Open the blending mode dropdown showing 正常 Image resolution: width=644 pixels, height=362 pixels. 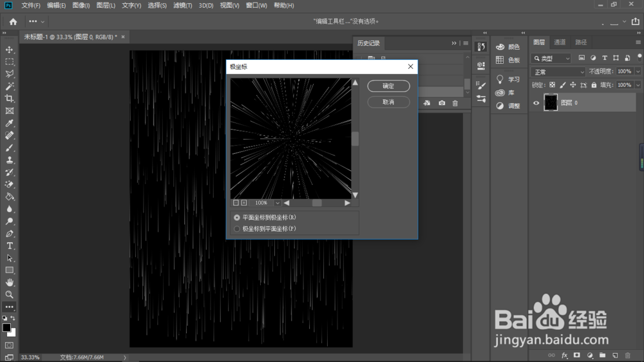coord(558,72)
